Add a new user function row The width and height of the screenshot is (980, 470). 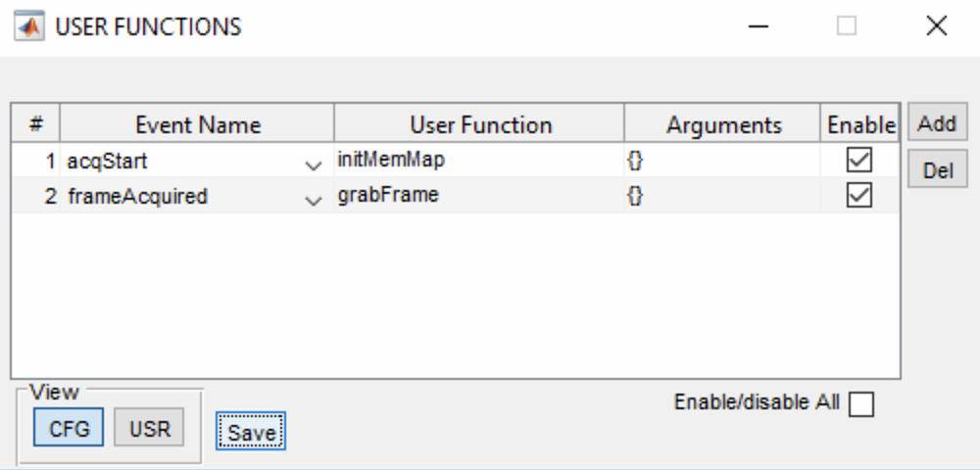[937, 122]
